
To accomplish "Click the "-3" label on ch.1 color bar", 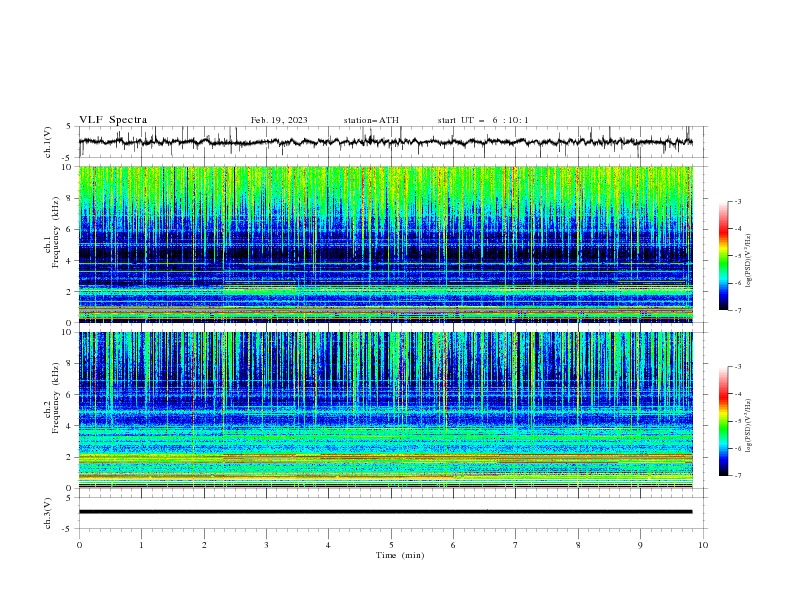I will tap(738, 201).
